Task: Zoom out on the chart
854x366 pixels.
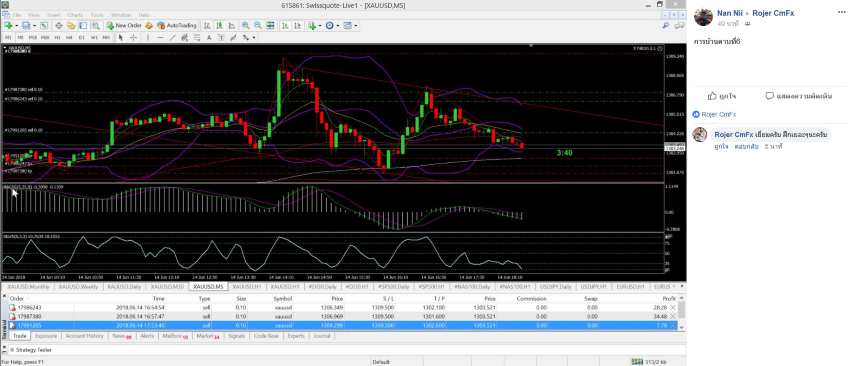Action: (x=258, y=26)
